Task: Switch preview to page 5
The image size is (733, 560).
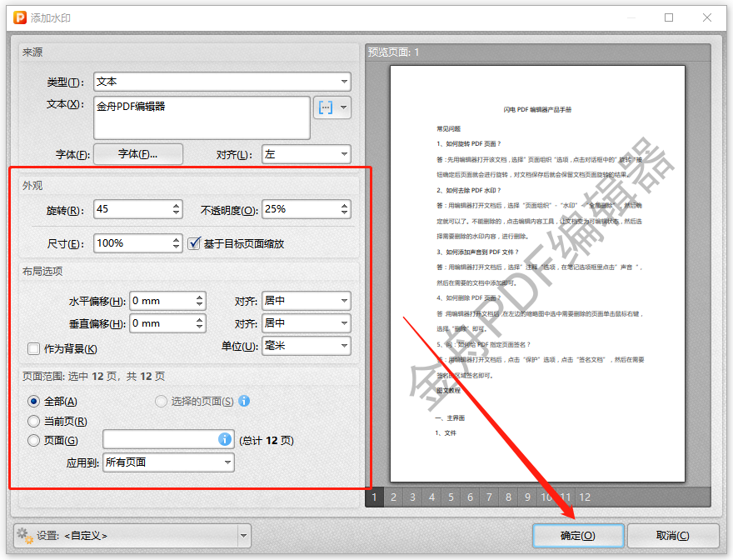Action: click(451, 497)
